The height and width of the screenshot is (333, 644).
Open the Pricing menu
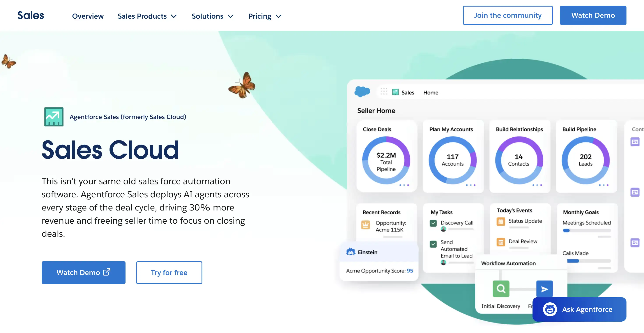tap(265, 16)
